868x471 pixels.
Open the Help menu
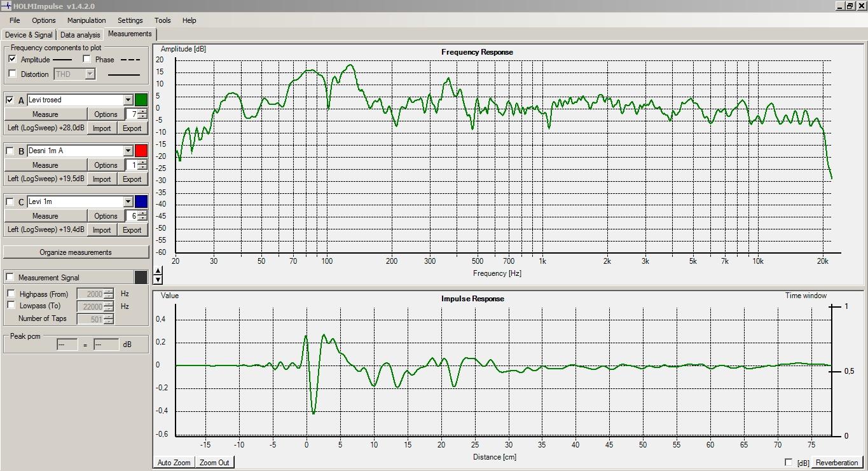click(x=189, y=20)
